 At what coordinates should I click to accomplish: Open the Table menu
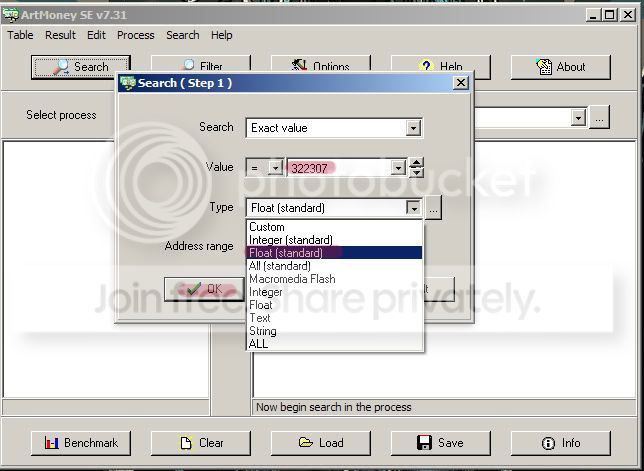[20, 35]
